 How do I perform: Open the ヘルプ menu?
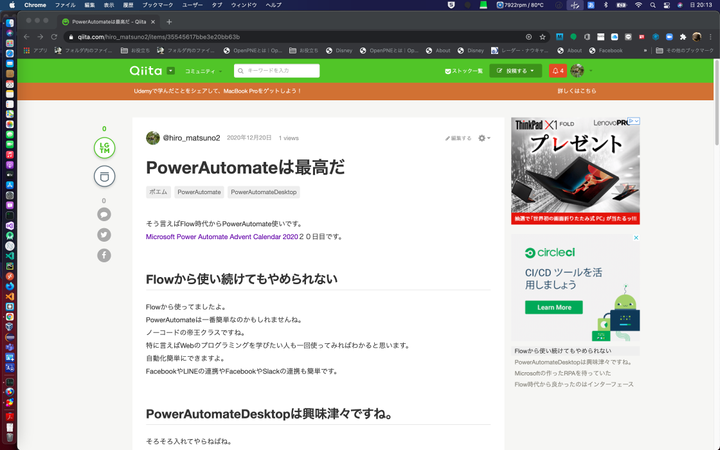tap(274, 5)
